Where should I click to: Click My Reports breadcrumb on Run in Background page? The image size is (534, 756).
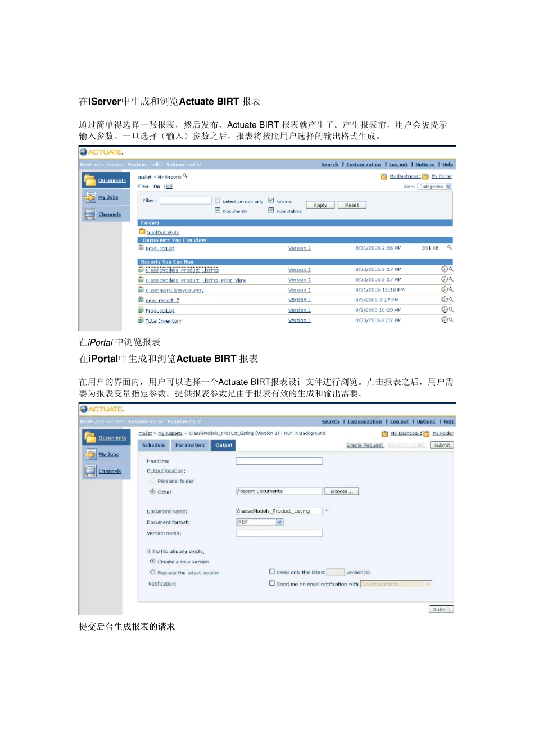coord(170,433)
